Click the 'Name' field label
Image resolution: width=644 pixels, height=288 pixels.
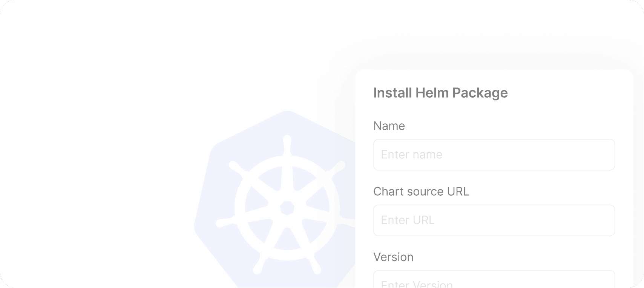(x=389, y=126)
